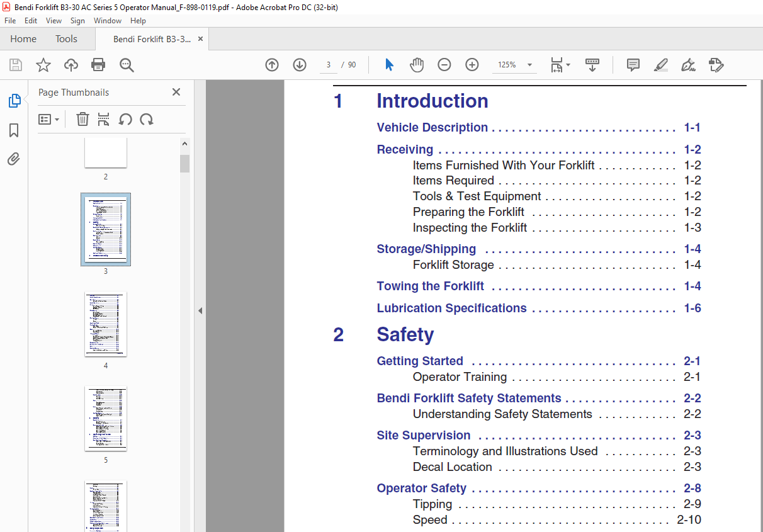Select the page 4 thumbnail
The width and height of the screenshot is (763, 532).
pos(106,324)
